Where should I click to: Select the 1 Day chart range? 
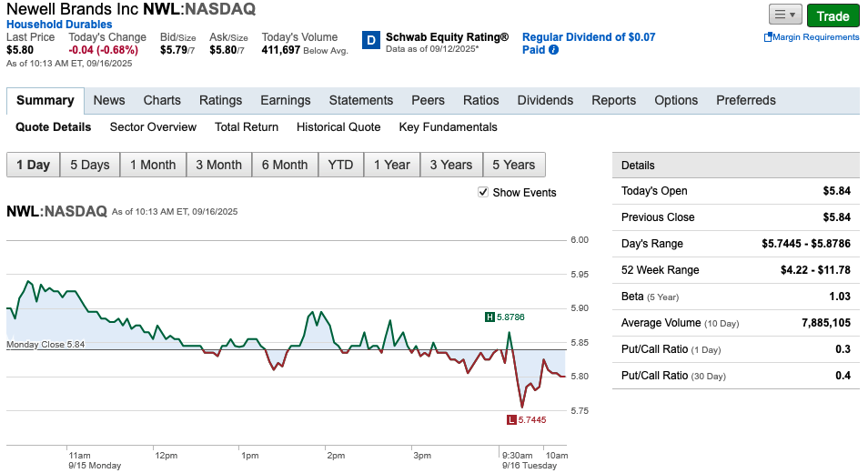click(x=34, y=165)
